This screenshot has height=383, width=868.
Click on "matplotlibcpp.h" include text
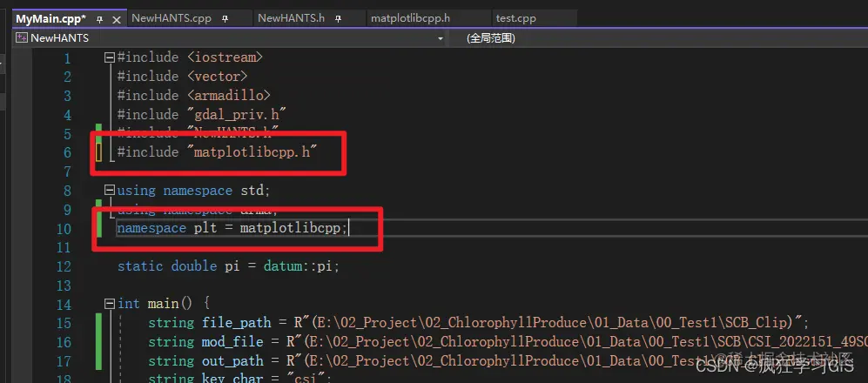252,151
